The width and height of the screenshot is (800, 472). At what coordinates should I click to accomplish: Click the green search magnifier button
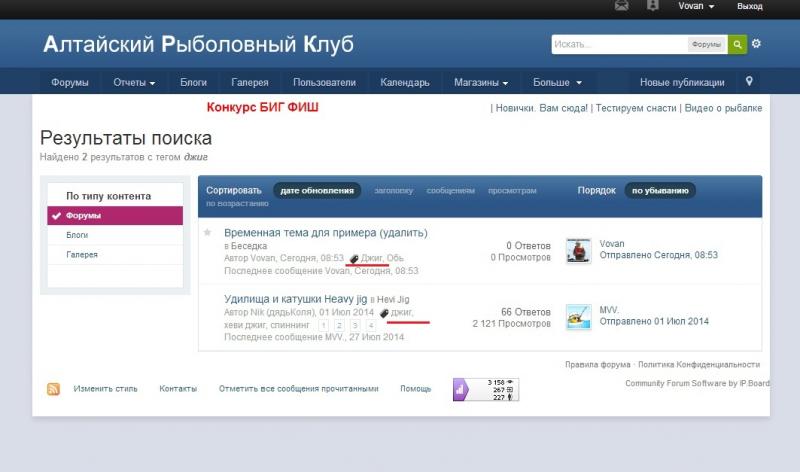tap(737, 45)
